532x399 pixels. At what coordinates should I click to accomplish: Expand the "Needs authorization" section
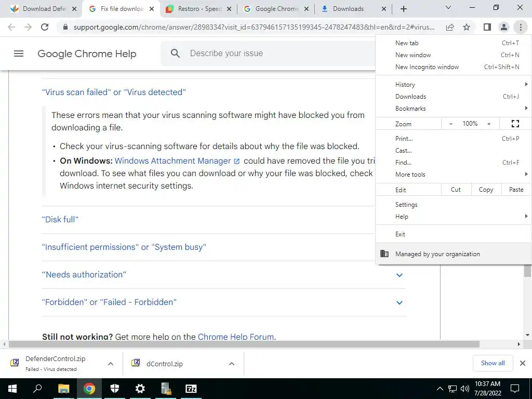[x=400, y=275]
